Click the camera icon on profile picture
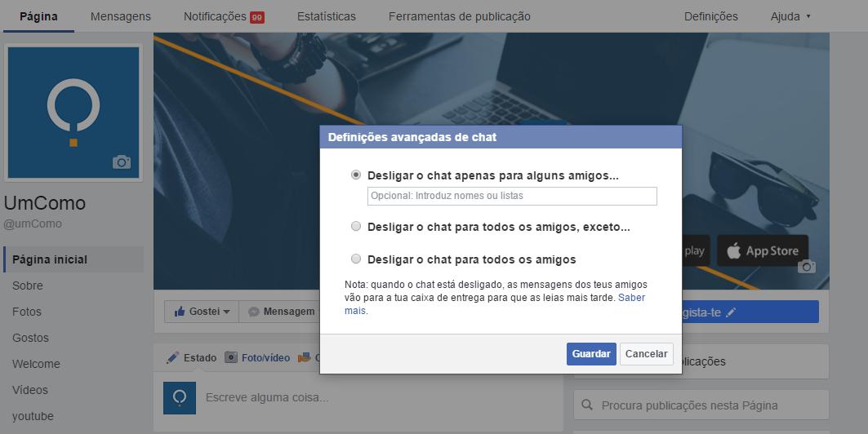 pyautogui.click(x=122, y=162)
